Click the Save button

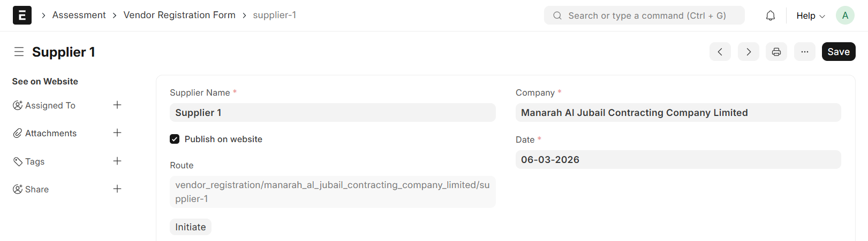tap(838, 52)
